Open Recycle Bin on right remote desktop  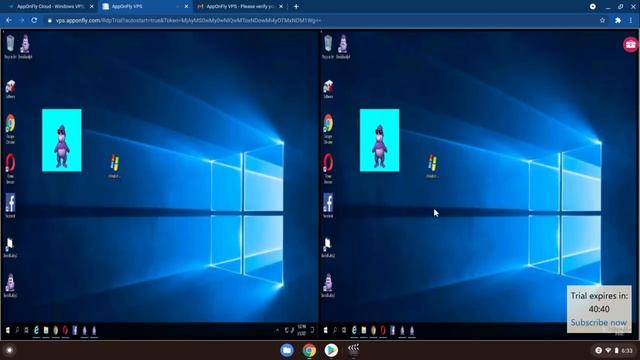pyautogui.click(x=328, y=47)
